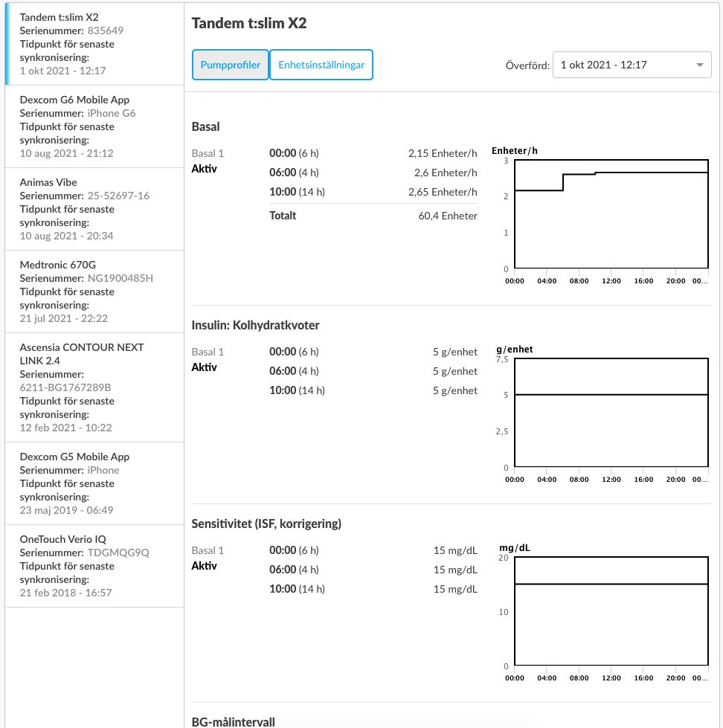The height and width of the screenshot is (728, 723).
Task: Click the 10 aug 2021 - 21:12 sync time
Action: click(x=66, y=153)
